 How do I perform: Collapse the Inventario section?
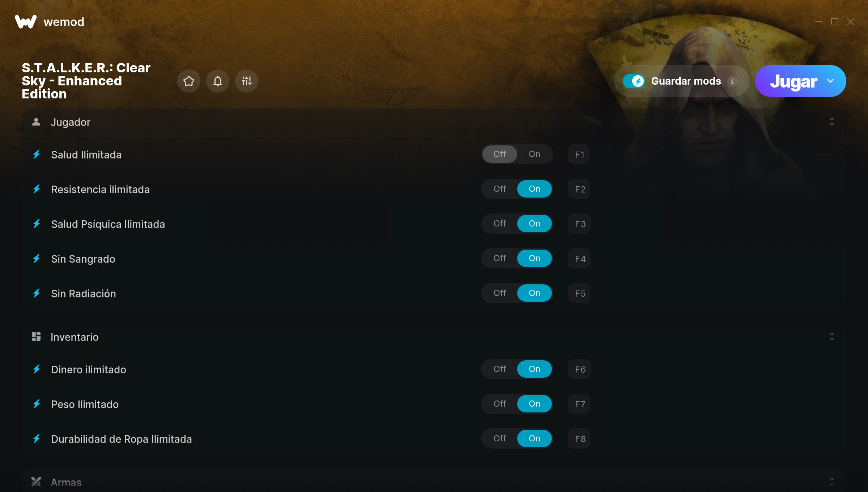pyautogui.click(x=832, y=337)
